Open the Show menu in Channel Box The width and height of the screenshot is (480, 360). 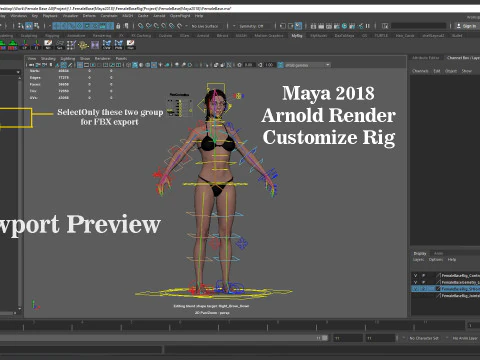pyautogui.click(x=466, y=71)
